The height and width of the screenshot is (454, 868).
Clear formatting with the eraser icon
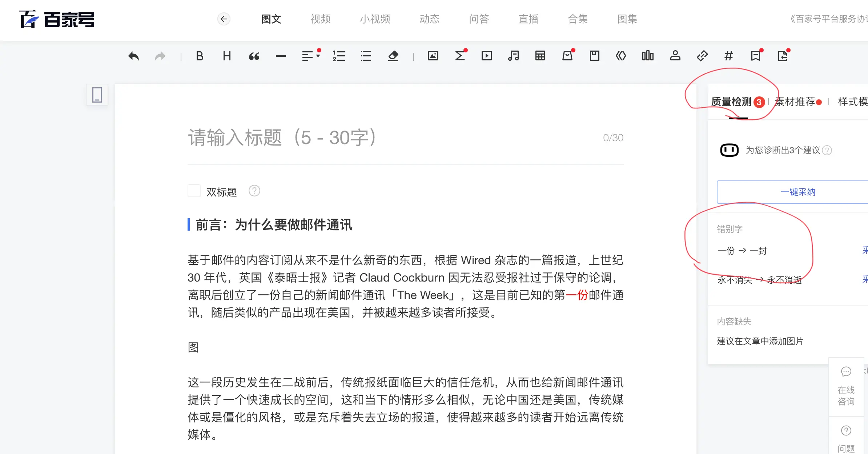393,56
